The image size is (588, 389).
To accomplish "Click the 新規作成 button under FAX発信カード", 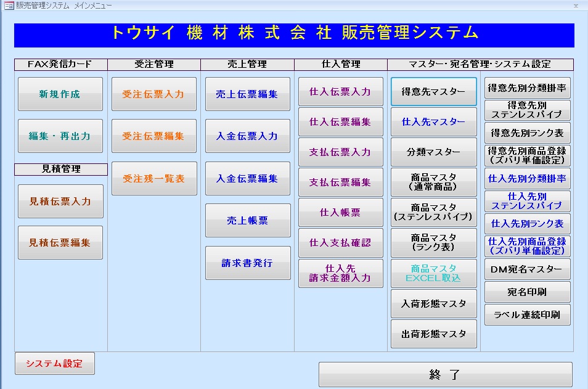I will coord(60,94).
